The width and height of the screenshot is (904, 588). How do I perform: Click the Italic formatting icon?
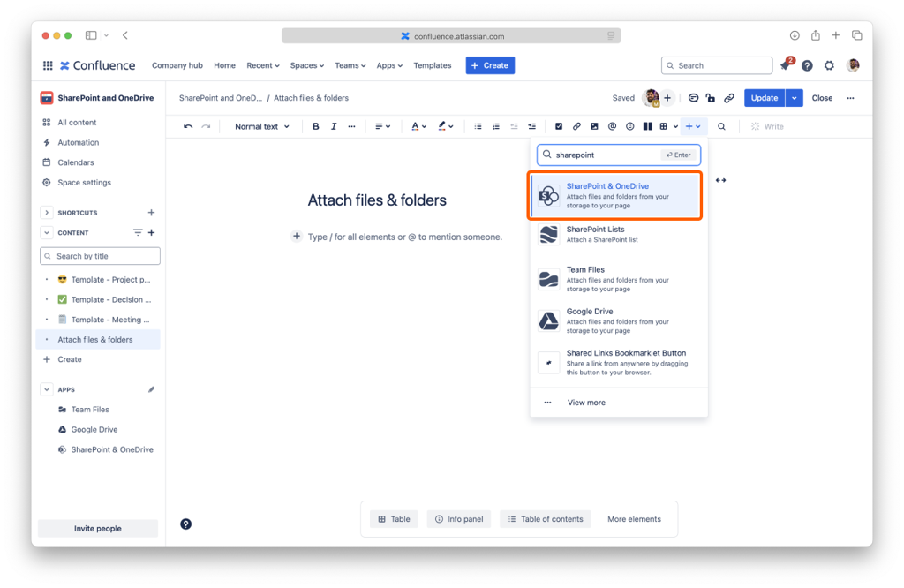[334, 127]
